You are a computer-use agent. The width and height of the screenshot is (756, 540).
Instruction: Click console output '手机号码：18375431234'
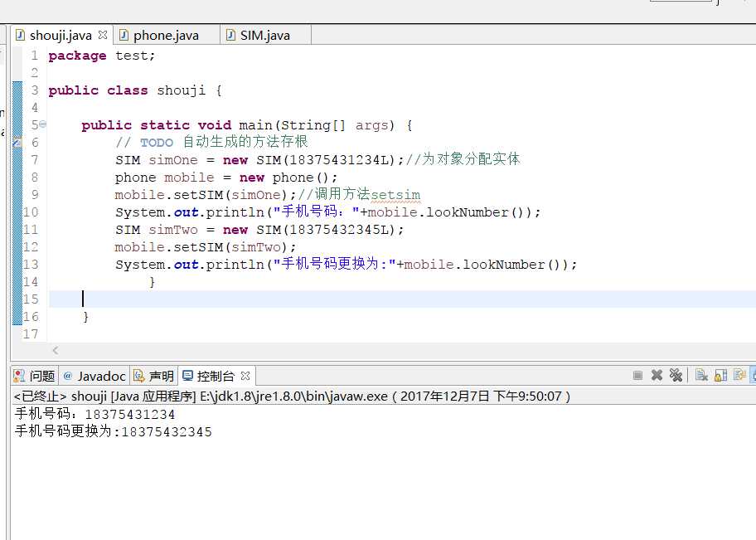point(94,414)
